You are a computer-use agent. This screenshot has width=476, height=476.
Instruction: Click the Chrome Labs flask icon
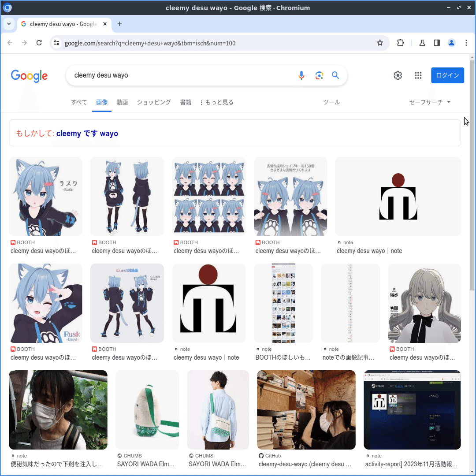pos(422,43)
